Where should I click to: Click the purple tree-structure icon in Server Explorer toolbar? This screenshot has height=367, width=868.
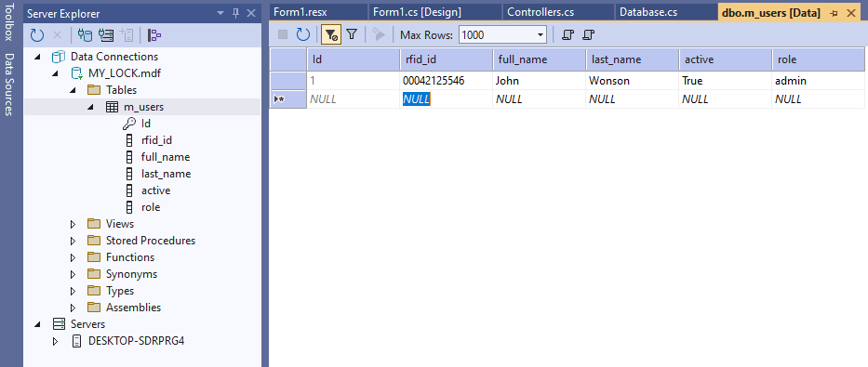154,35
